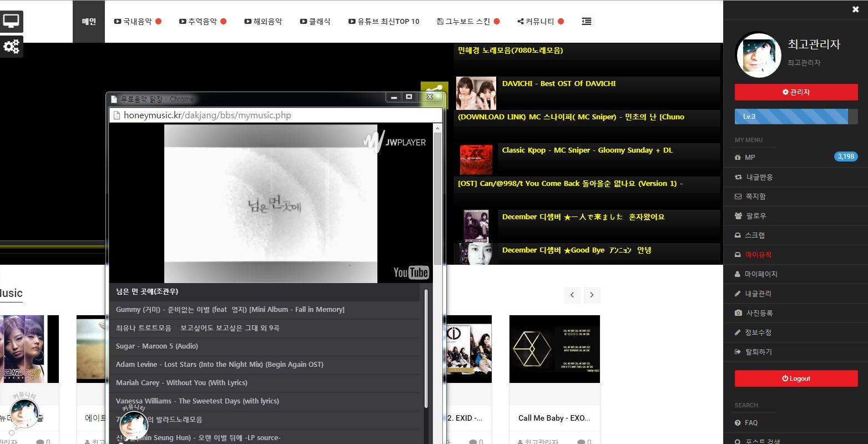The height and width of the screenshot is (444, 868).
Task: Click the YouTube logo on the video
Action: (411, 272)
